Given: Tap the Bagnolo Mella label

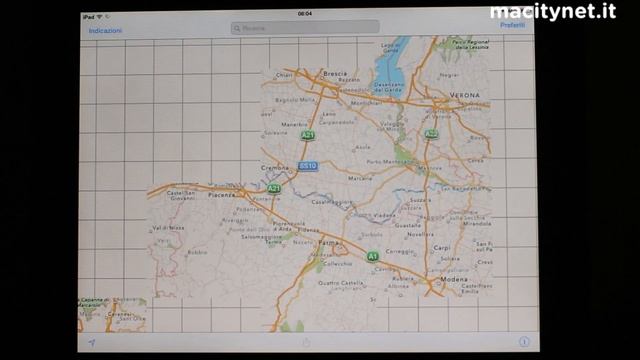Looking at the screenshot, I should 295,100.
